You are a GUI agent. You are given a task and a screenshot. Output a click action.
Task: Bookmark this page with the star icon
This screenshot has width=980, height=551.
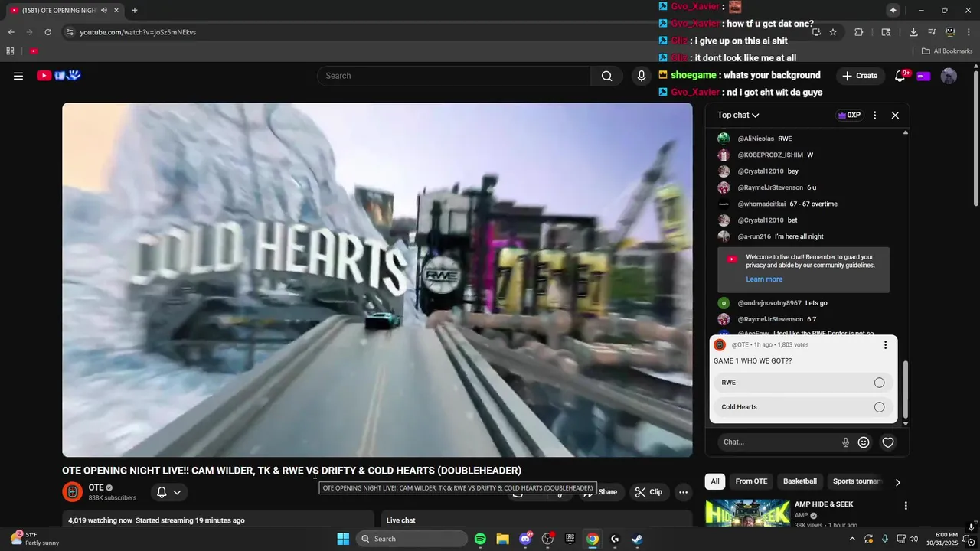click(833, 32)
